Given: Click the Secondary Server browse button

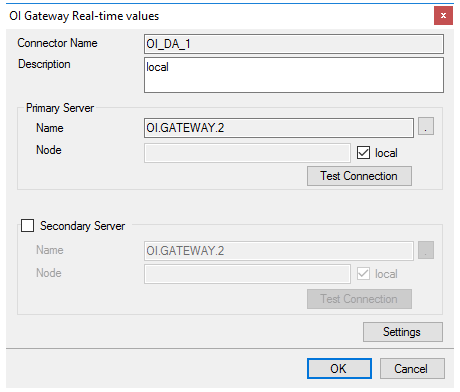Looking at the screenshot, I should coord(426,250).
